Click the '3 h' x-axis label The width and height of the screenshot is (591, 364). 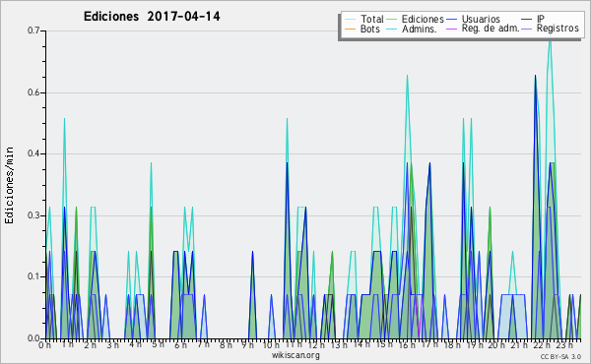point(112,344)
